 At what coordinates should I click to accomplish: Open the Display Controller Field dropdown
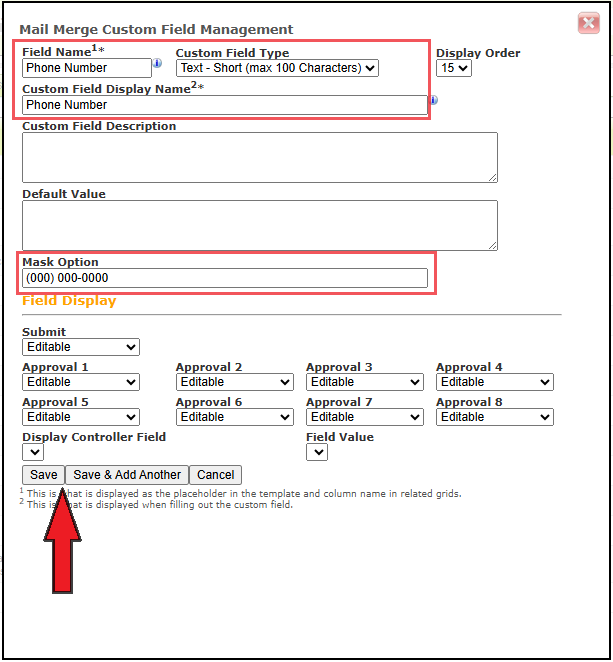(x=33, y=452)
